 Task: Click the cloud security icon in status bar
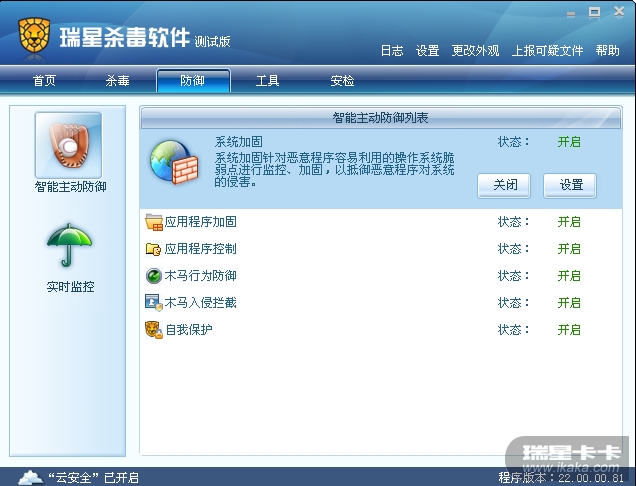tap(31, 477)
